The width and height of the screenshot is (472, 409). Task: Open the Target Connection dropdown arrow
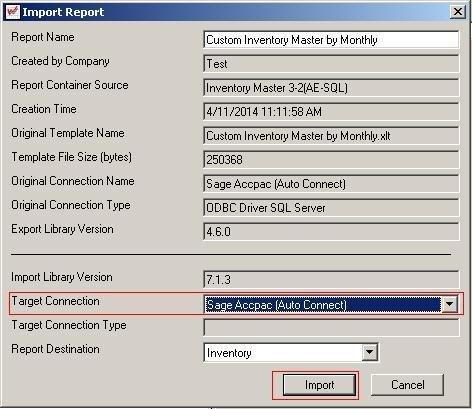[x=449, y=304]
